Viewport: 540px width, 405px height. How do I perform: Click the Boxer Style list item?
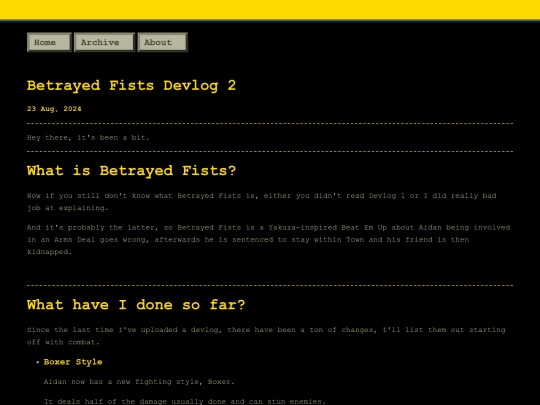coord(73,362)
